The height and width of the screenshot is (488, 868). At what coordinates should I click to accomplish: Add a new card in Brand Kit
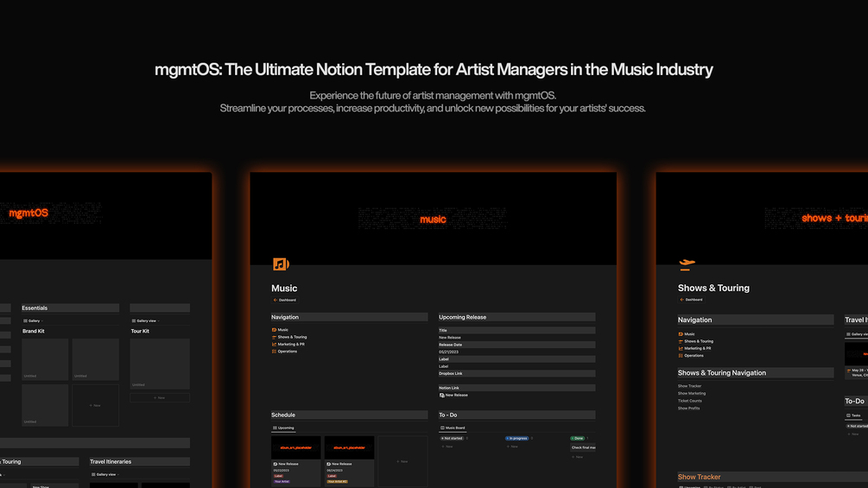click(96, 406)
